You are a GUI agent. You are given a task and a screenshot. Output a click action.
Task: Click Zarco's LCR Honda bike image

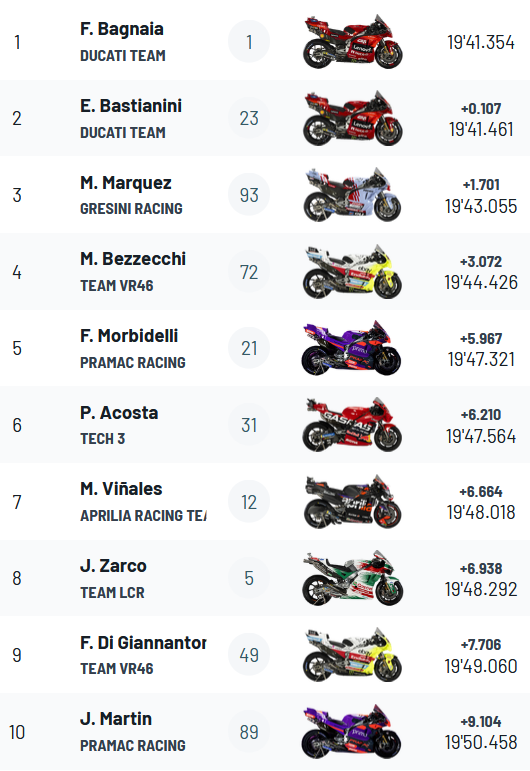(x=353, y=578)
